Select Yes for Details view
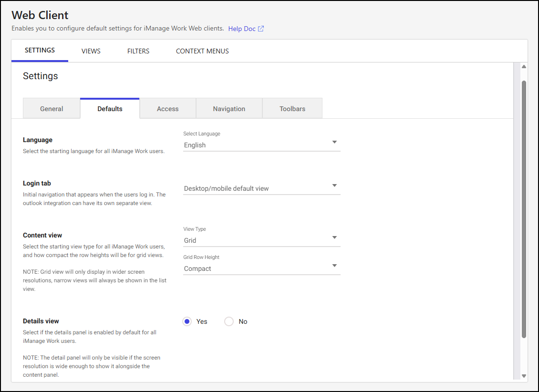539x392 pixels. pyautogui.click(x=187, y=321)
